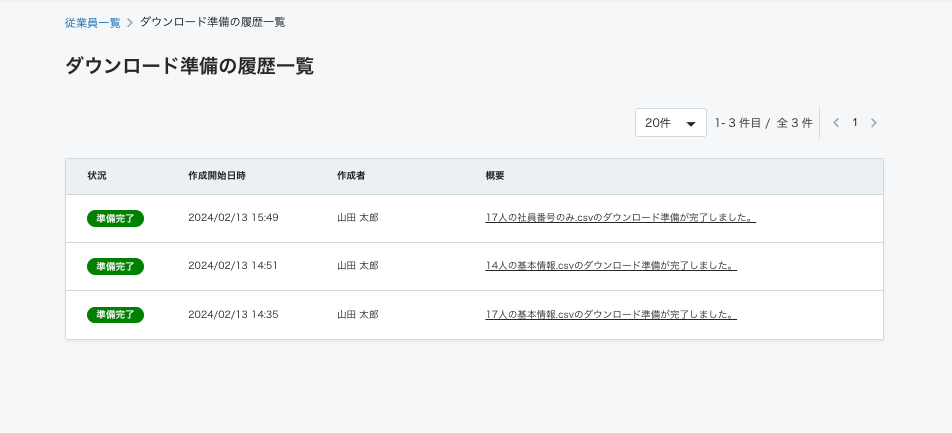Open the 17人の社員番号のみ.csv download link

[620, 217]
